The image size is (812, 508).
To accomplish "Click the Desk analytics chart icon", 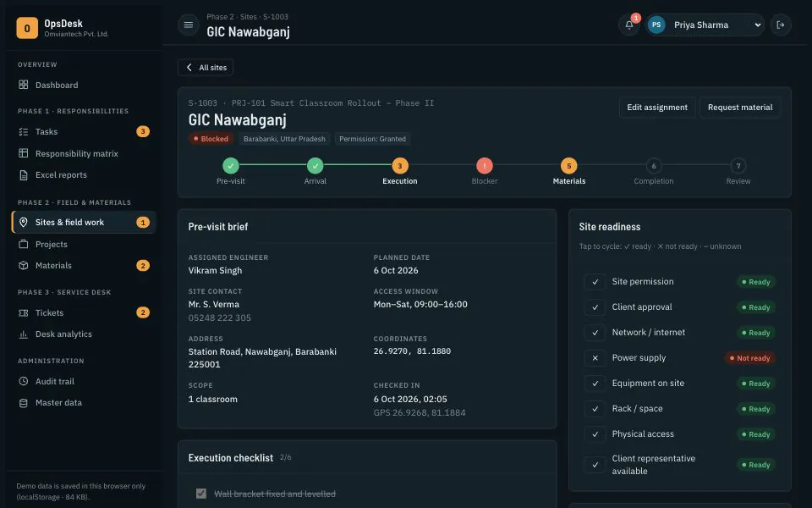I will [x=24, y=334].
